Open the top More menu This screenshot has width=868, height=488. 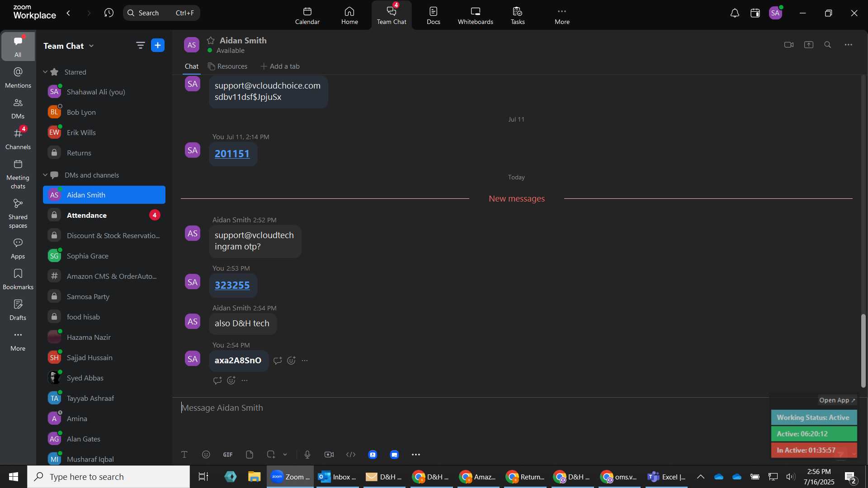pos(562,15)
